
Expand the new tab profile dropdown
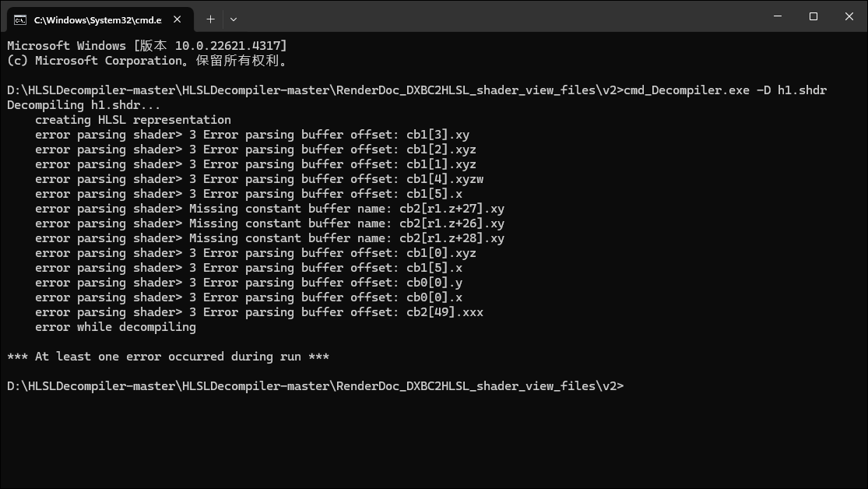click(x=234, y=19)
